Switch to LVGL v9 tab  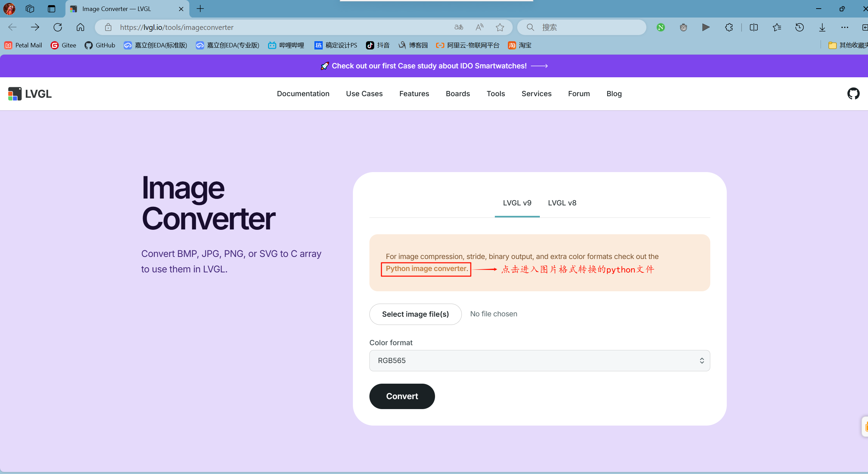coord(517,203)
